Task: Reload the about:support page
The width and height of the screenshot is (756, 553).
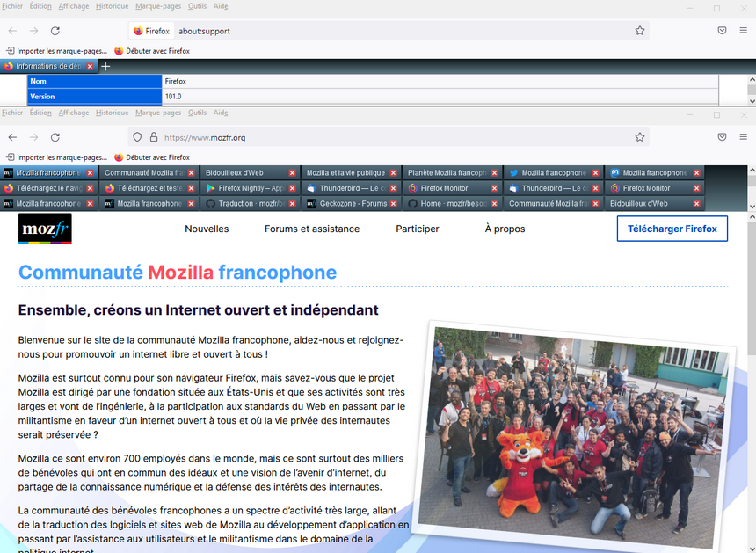Action: click(x=55, y=31)
